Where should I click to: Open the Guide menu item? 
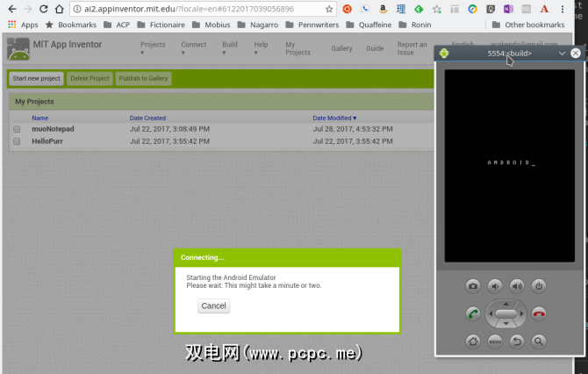coord(375,48)
